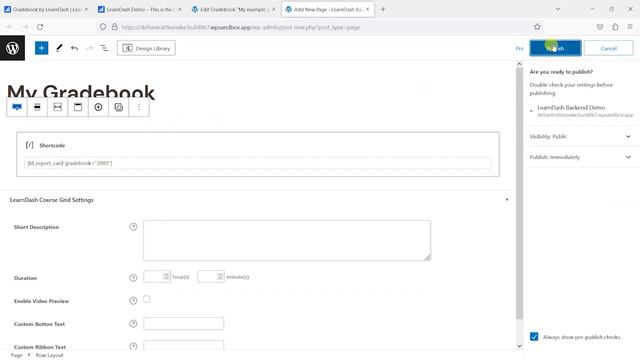Uncheck Always show pre-publish checks
The width and height of the screenshot is (640, 360).
tap(534, 337)
